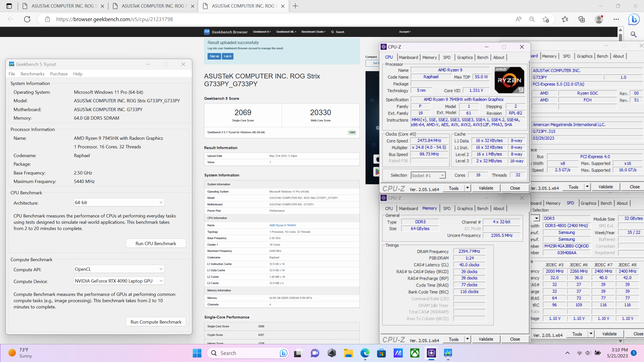Screen dimensions: 644x362
Task: Open Settings and more ellipsis menu
Action: 616,19
